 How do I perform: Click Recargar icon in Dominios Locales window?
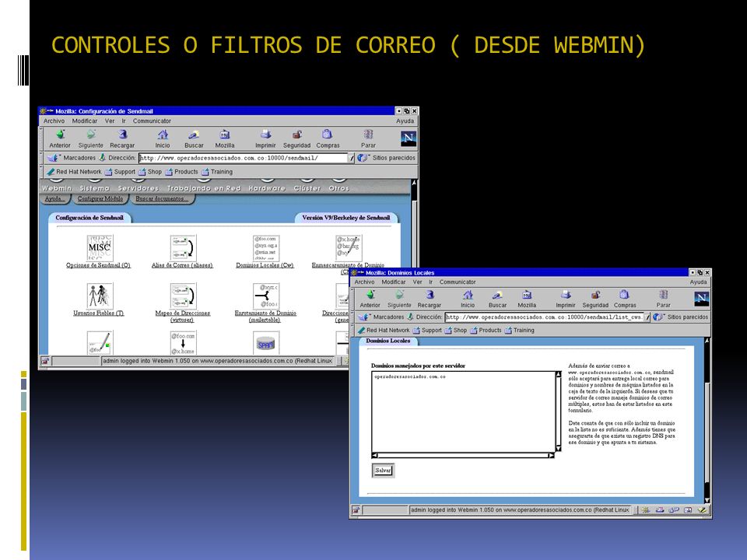point(430,296)
